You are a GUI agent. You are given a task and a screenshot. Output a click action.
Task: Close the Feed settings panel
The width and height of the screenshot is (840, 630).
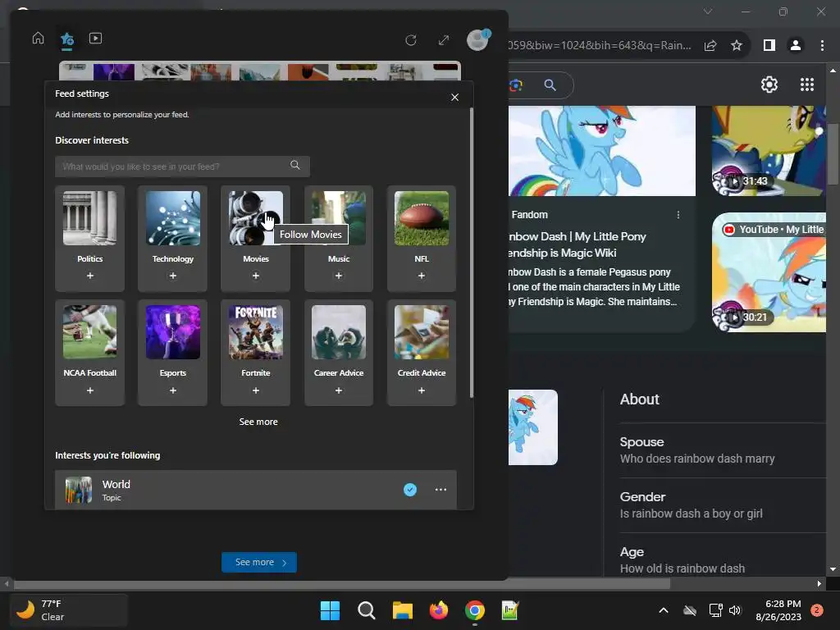click(454, 98)
